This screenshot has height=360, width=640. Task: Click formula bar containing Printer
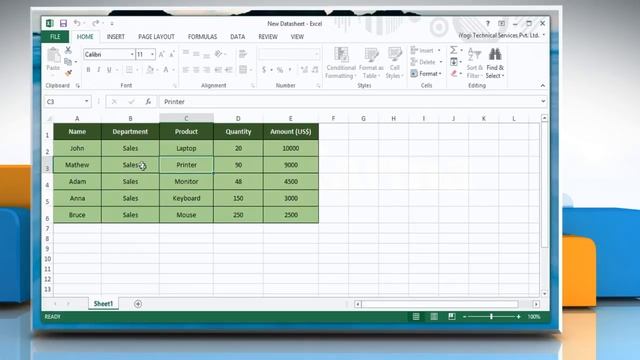coord(349,102)
